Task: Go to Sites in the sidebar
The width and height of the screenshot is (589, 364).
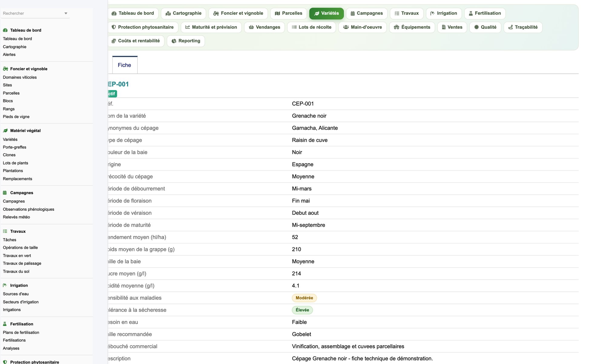Action: (8, 85)
